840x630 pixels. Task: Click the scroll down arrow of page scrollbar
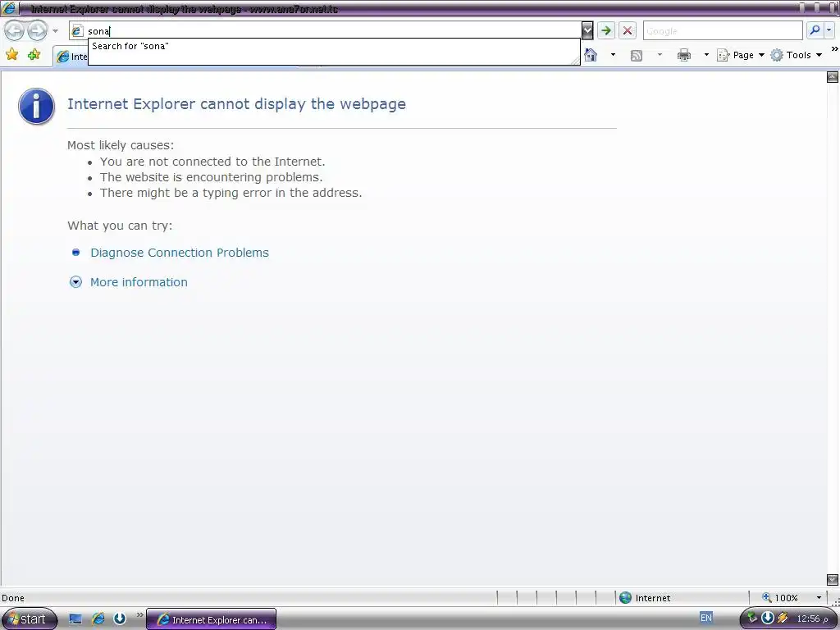coord(832,580)
